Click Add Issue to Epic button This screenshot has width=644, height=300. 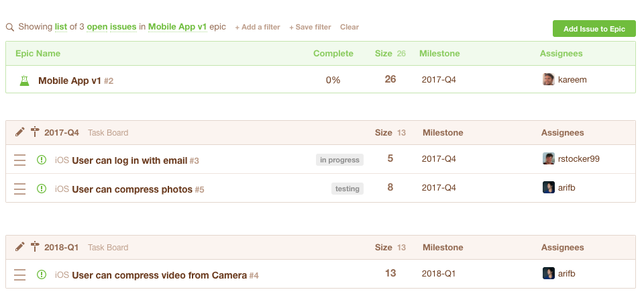click(x=594, y=29)
